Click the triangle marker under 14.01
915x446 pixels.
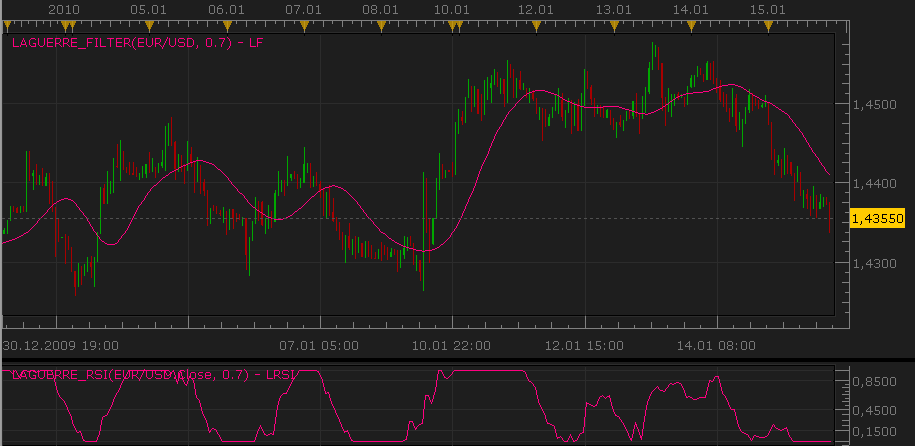pyautogui.click(x=692, y=25)
